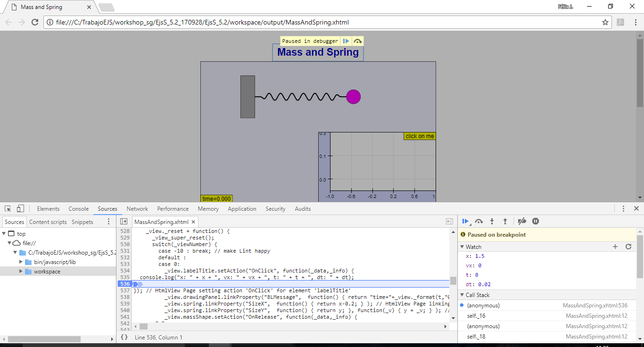Switch to the Elements tab
The image size is (644, 347).
click(48, 209)
